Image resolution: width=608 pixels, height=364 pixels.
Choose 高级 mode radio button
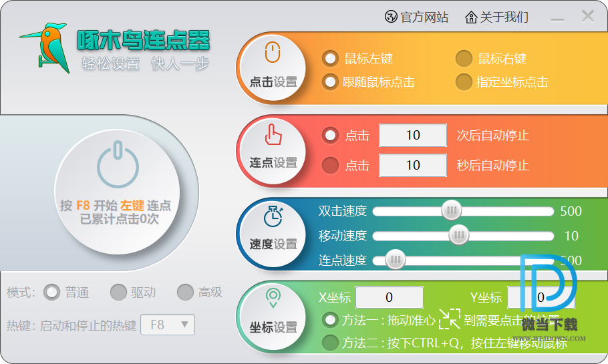[x=185, y=293]
